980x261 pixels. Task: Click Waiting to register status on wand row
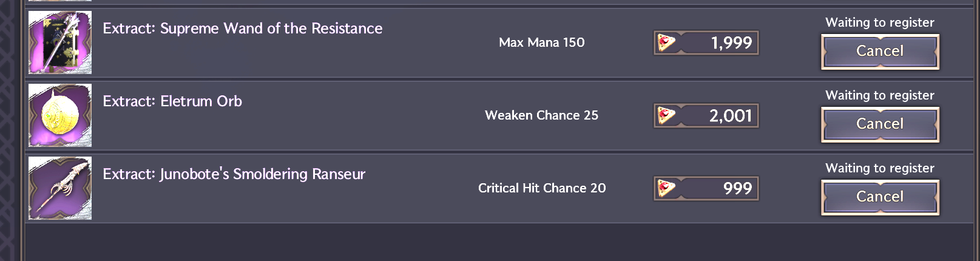point(880,22)
